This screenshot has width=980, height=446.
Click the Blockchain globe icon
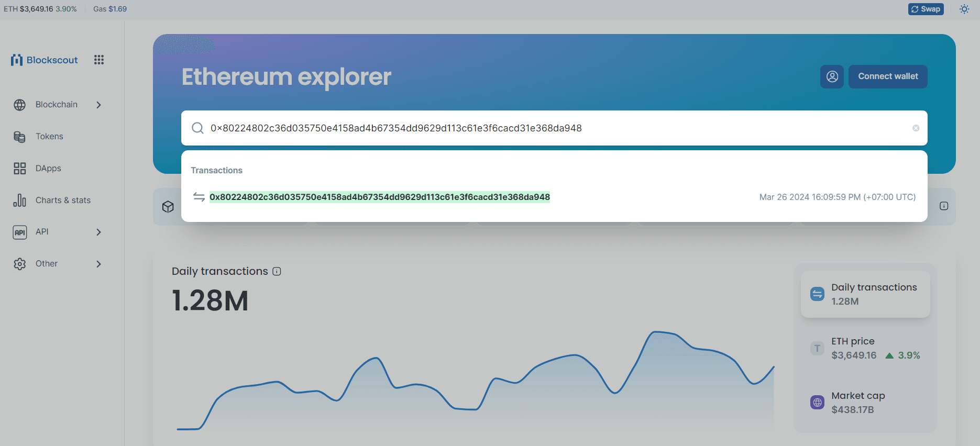20,105
